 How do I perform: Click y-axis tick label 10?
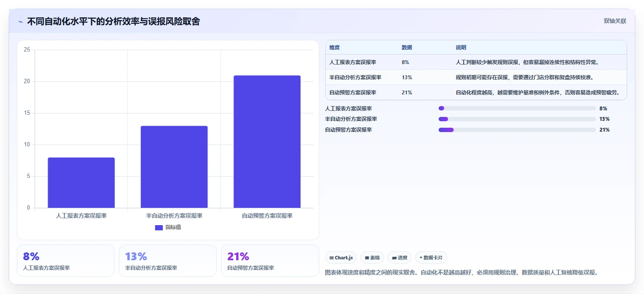[27, 145]
